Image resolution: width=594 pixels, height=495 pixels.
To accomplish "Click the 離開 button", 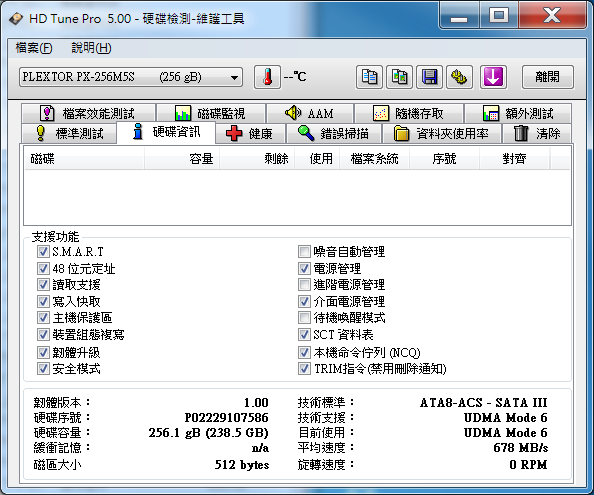I will [547, 77].
